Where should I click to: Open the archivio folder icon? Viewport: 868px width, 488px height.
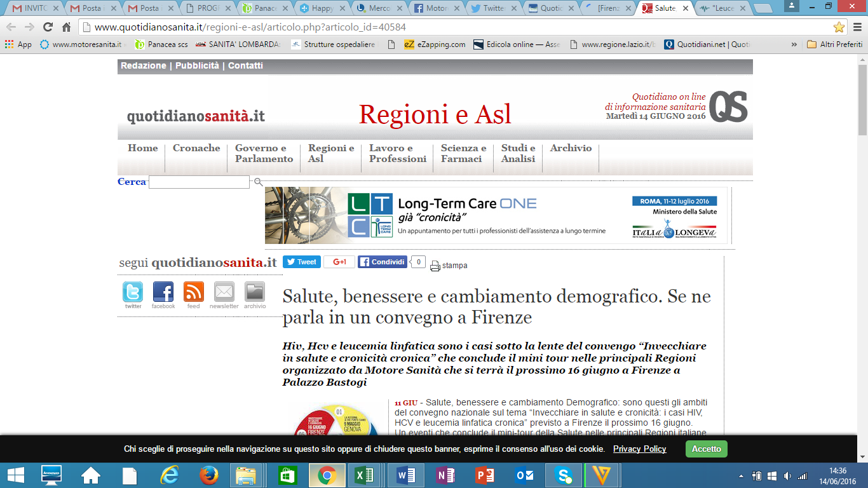point(255,292)
